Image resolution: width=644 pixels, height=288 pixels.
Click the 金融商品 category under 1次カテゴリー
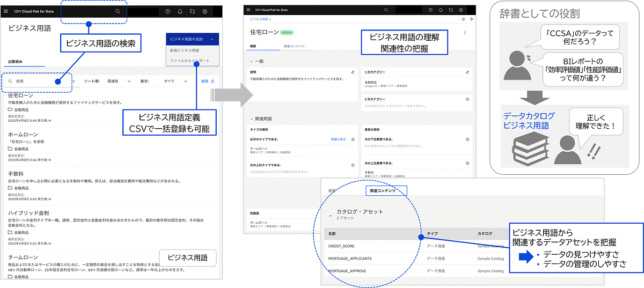371,82
